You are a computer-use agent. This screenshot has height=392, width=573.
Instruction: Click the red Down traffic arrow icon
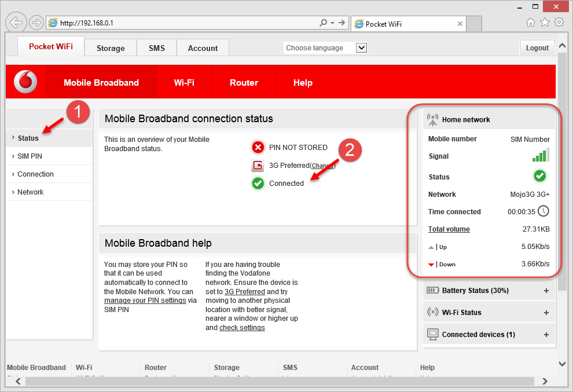pos(431,265)
